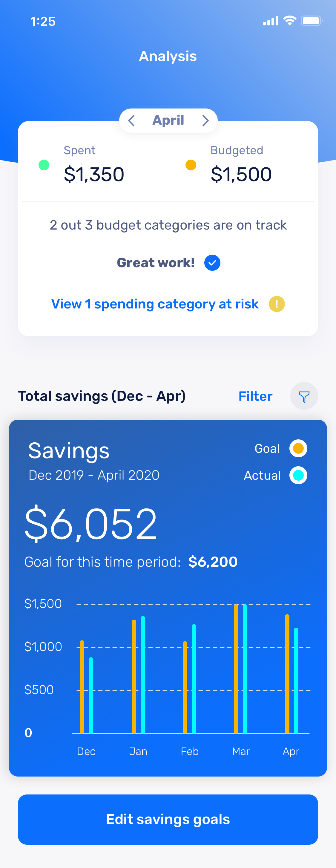Select the Jan label on chart axis
This screenshot has height=868, width=336.
138,751
